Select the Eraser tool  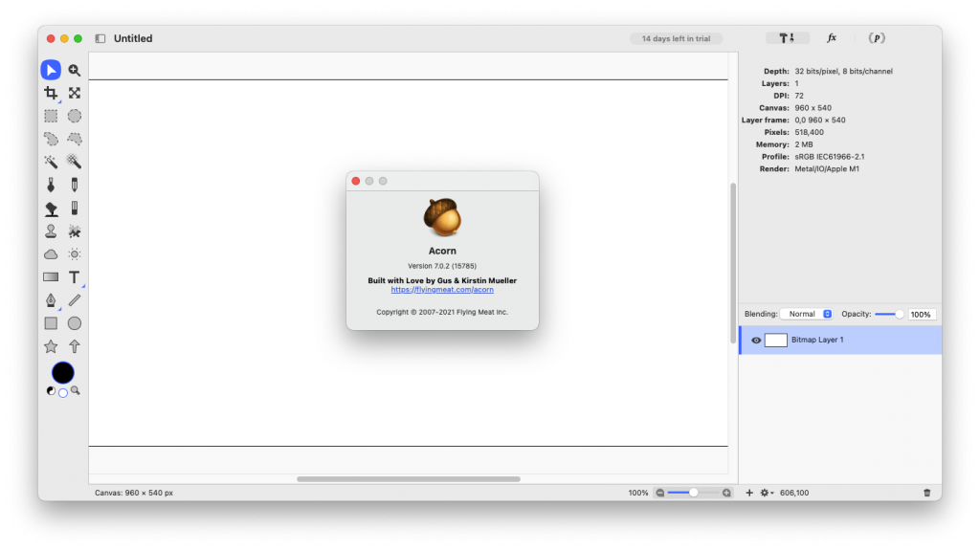coord(75,208)
